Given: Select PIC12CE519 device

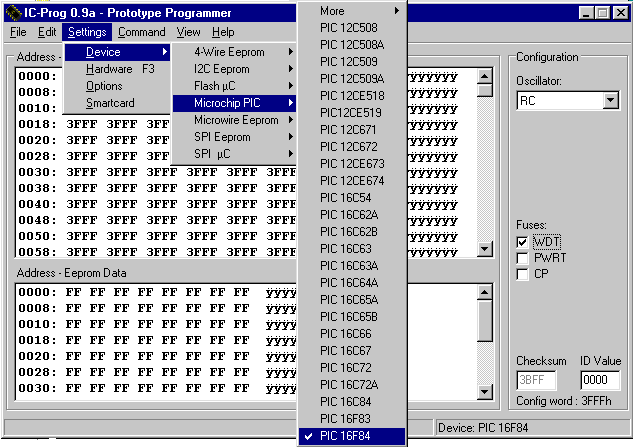Looking at the screenshot, I should [352, 113].
